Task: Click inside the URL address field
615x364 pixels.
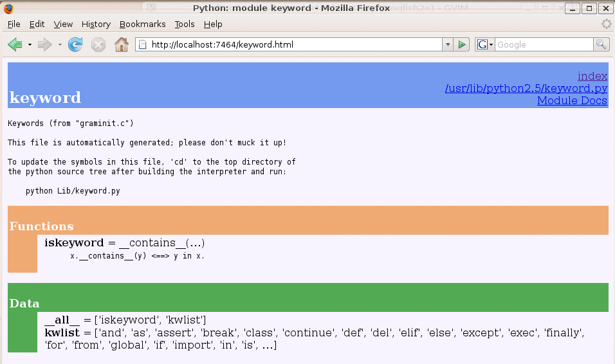Action: 289,44
